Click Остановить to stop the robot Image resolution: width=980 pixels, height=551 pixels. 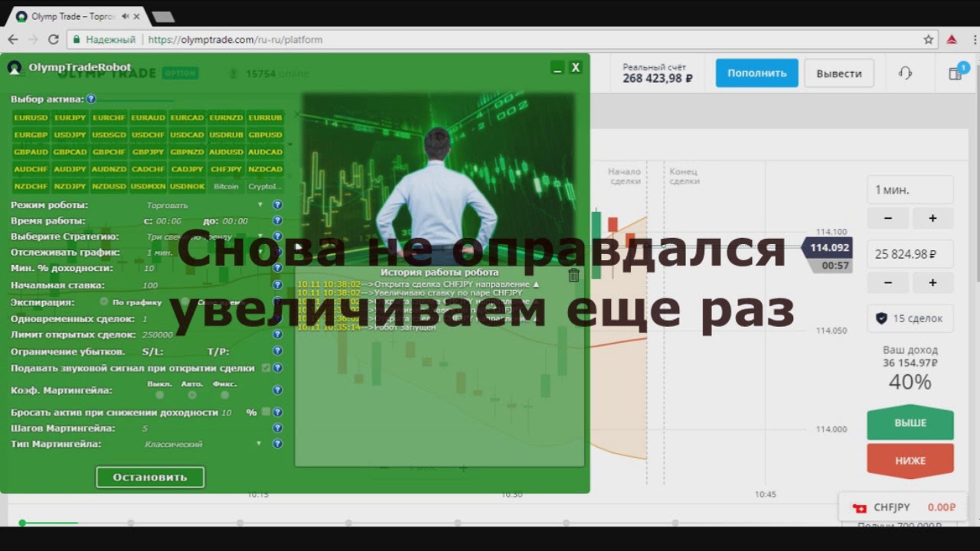coord(150,477)
